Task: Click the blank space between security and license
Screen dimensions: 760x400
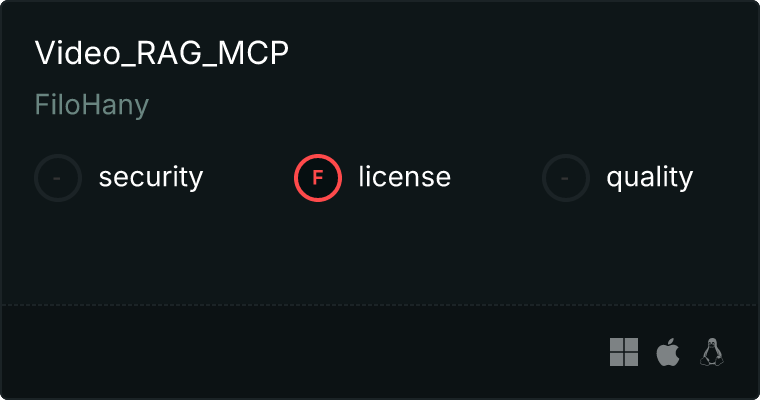Action: click(x=248, y=178)
